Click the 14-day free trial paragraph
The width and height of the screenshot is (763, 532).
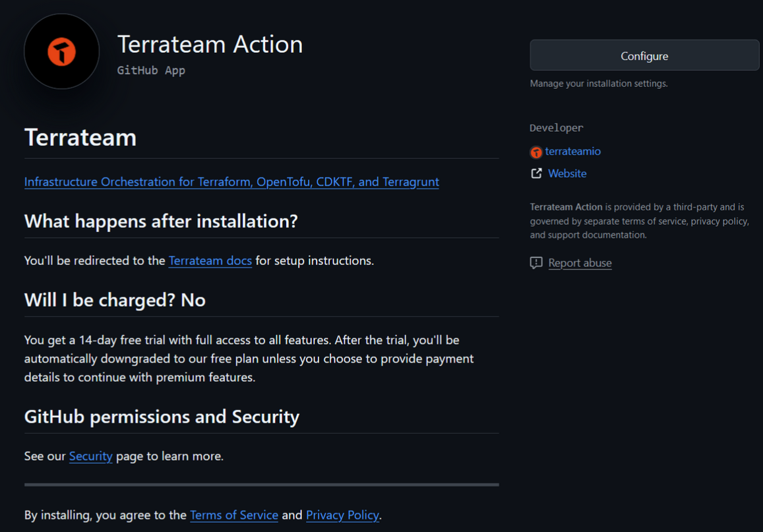pos(249,359)
